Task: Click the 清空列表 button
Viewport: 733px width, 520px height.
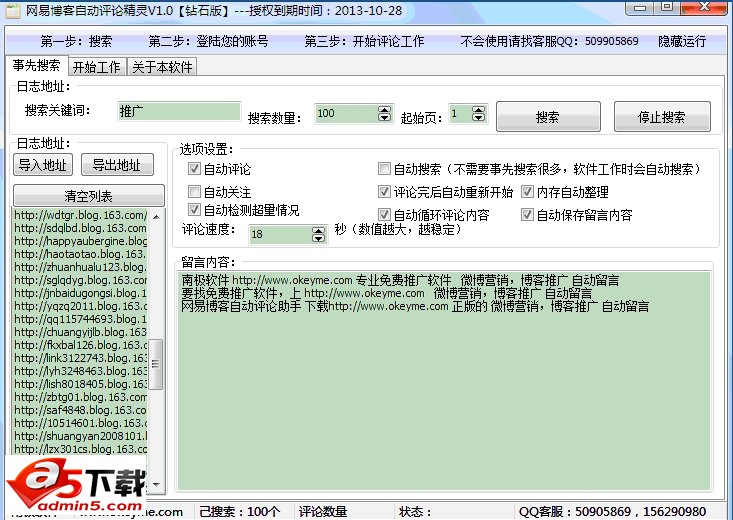Action: [x=89, y=195]
